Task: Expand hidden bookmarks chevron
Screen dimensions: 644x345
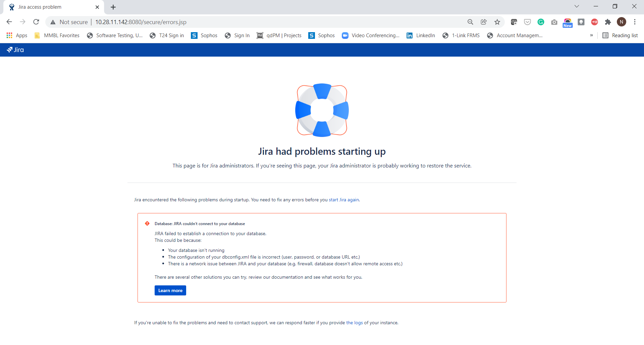Action: click(x=591, y=36)
